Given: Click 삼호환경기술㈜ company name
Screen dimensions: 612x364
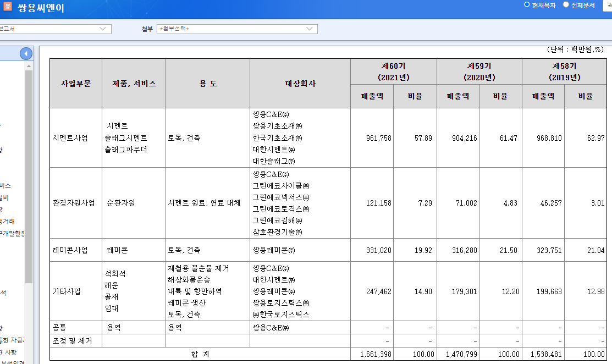Looking at the screenshot, I should click(278, 232).
